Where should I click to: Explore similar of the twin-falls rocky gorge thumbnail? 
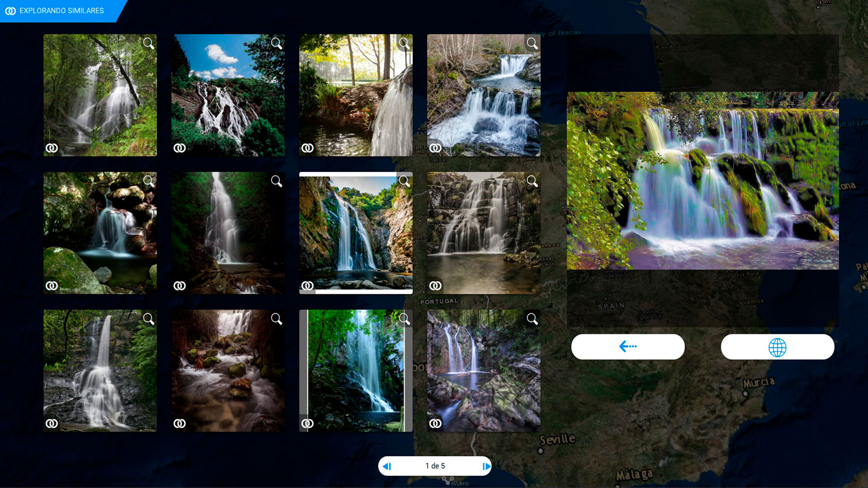pyautogui.click(x=435, y=423)
